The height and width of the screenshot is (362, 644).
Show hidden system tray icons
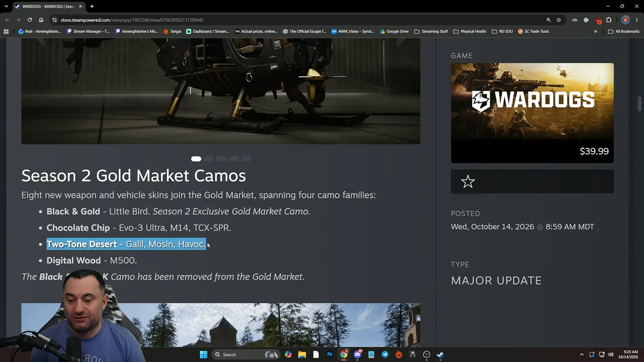pyautogui.click(x=582, y=354)
